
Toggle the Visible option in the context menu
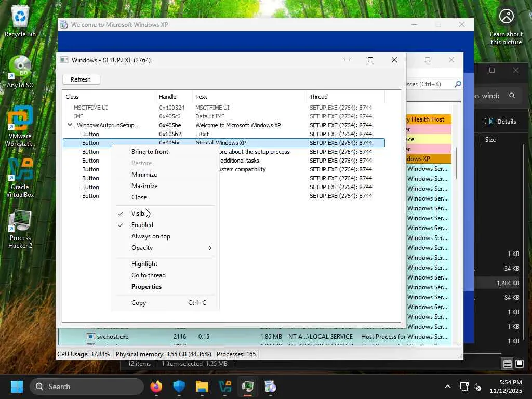click(165, 214)
